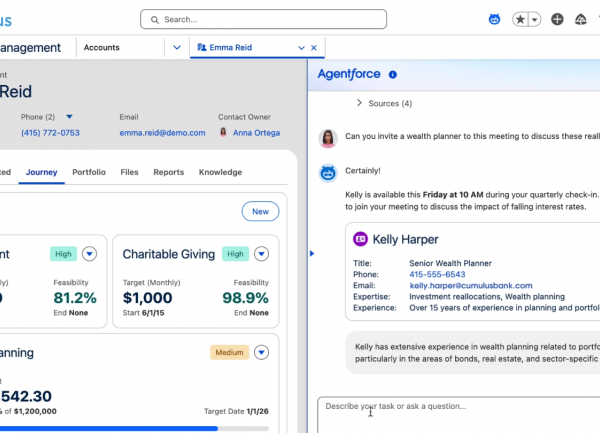The width and height of the screenshot is (600, 433).
Task: Call Kelly's phone 415-555-6543
Action: click(x=437, y=274)
